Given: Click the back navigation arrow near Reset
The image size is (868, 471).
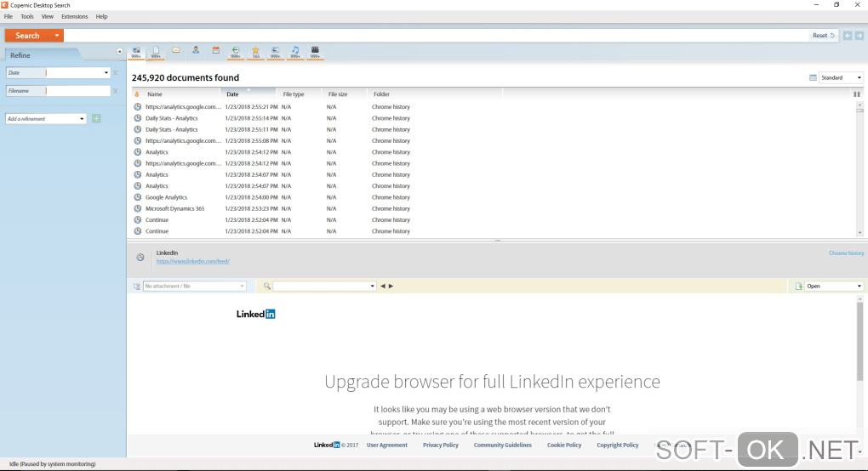Looking at the screenshot, I should (x=848, y=36).
